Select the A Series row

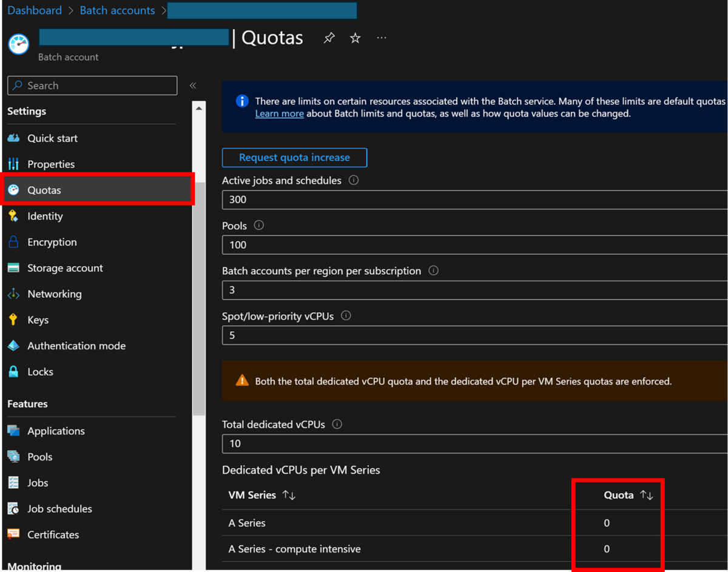coord(475,523)
